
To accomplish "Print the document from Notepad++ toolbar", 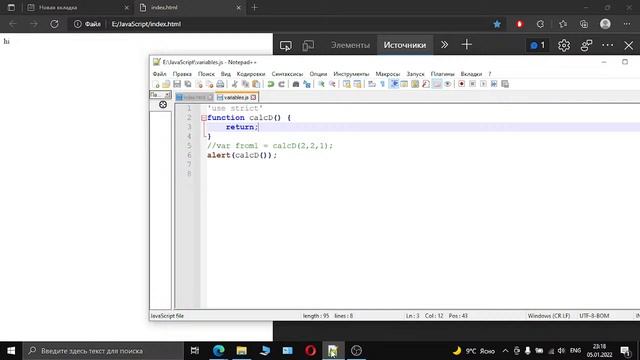I will pos(220,84).
